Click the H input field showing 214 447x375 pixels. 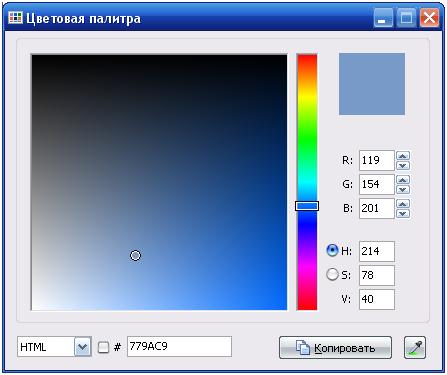click(x=377, y=251)
